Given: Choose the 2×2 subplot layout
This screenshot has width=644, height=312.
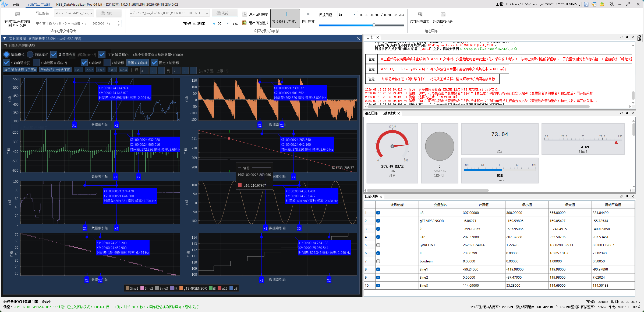Looking at the screenshot, I should (89, 70).
